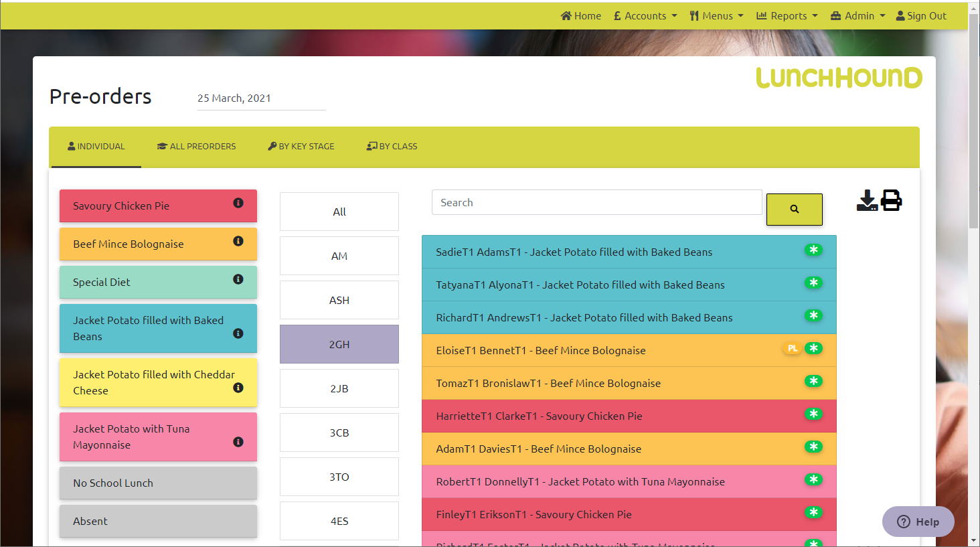This screenshot has width=980, height=547.
Task: Click the Search input field
Action: pos(596,202)
